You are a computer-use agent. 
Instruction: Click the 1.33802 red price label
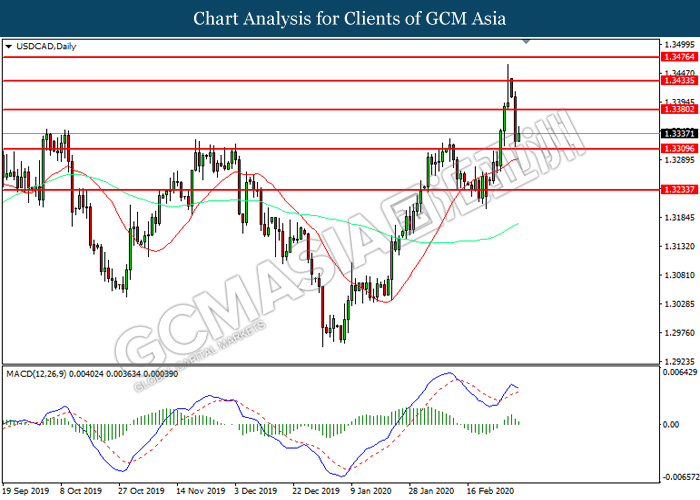point(679,109)
